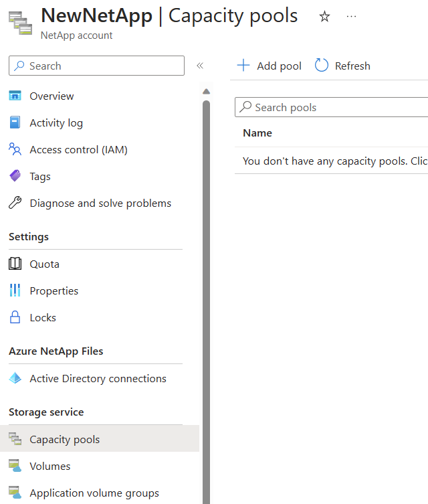Image resolution: width=428 pixels, height=504 pixels.
Task: Open Volumes menu item
Action: 50,466
